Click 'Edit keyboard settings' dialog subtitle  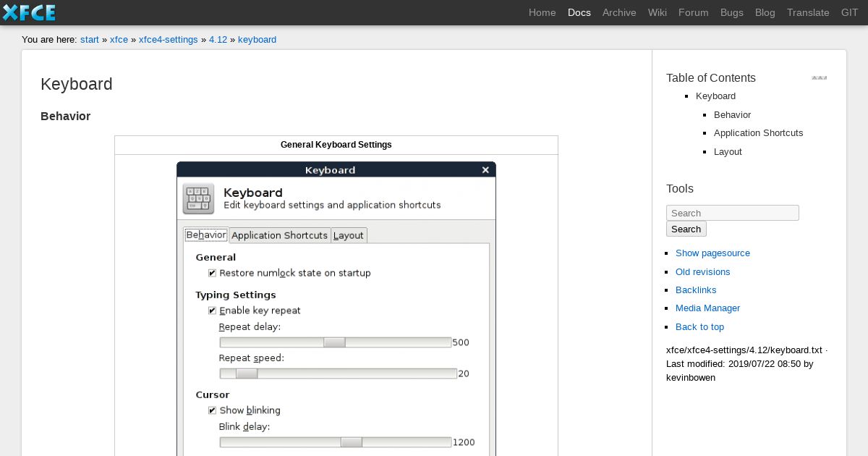point(332,205)
